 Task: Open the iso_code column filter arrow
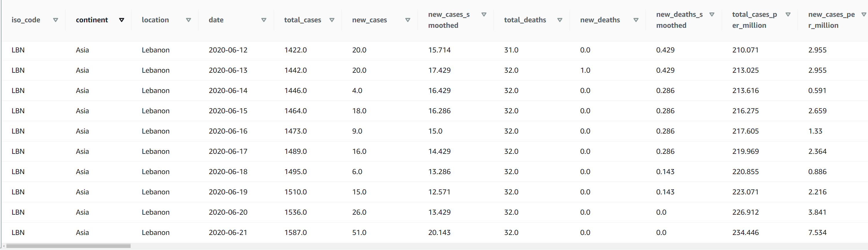click(56, 20)
